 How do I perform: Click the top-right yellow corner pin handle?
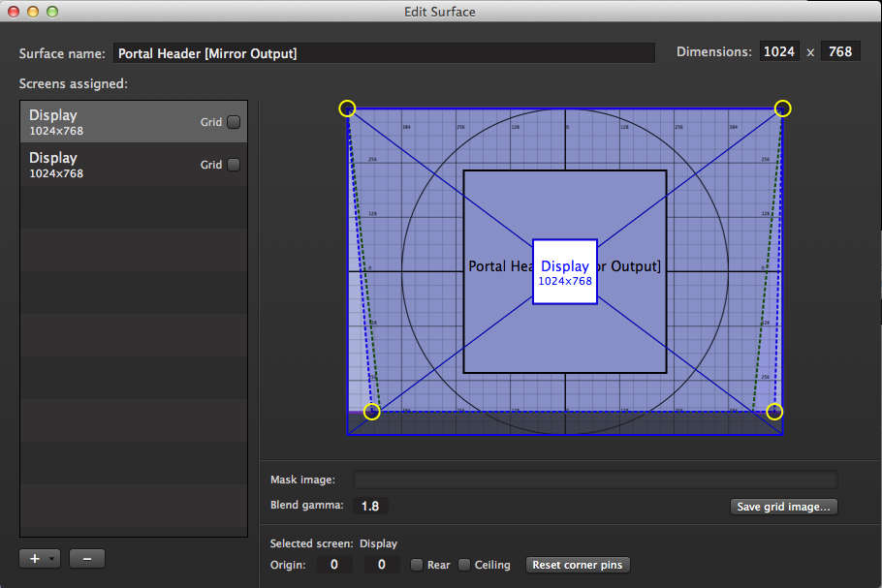point(782,108)
